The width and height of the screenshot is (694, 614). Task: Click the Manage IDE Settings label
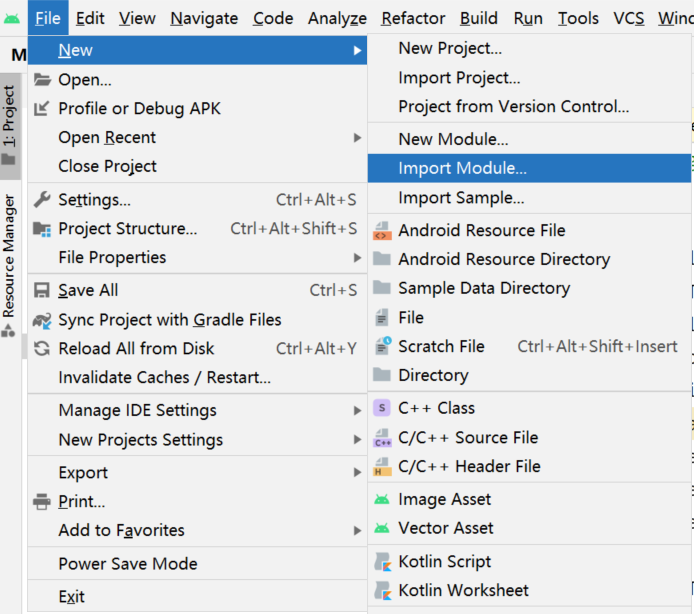[x=138, y=410]
